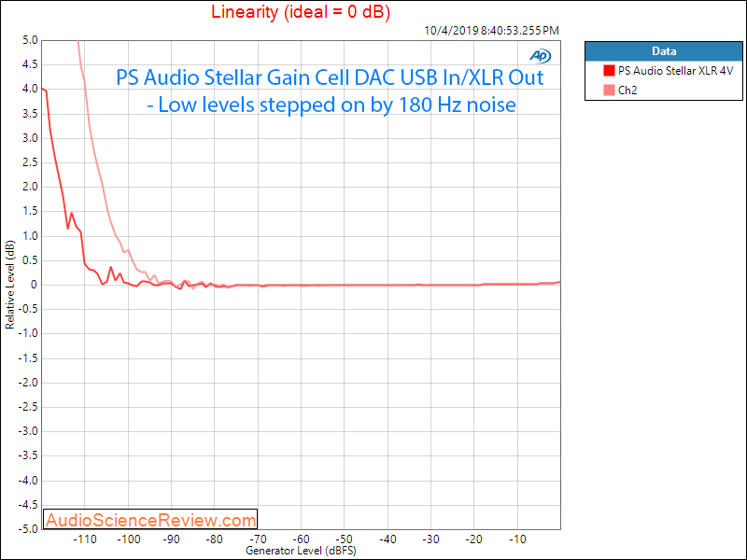This screenshot has height=560, width=747.
Task: Click the x-axis '-10' tick label
Action: pyautogui.click(x=517, y=539)
